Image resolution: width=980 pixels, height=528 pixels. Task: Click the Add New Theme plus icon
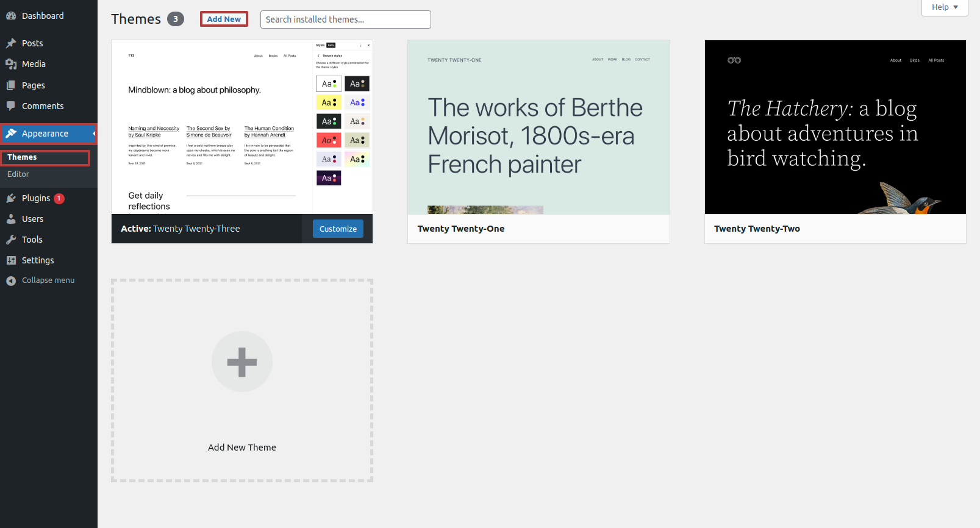[x=242, y=362]
